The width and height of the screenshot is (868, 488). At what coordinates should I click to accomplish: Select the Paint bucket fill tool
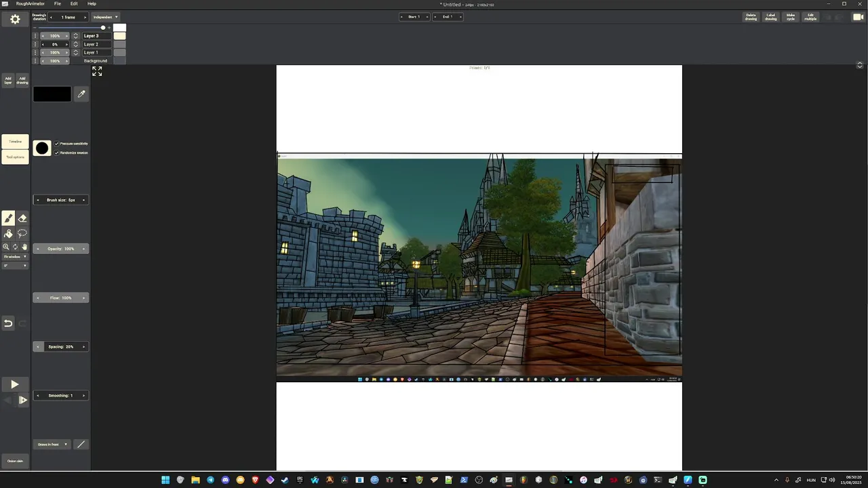(8, 234)
